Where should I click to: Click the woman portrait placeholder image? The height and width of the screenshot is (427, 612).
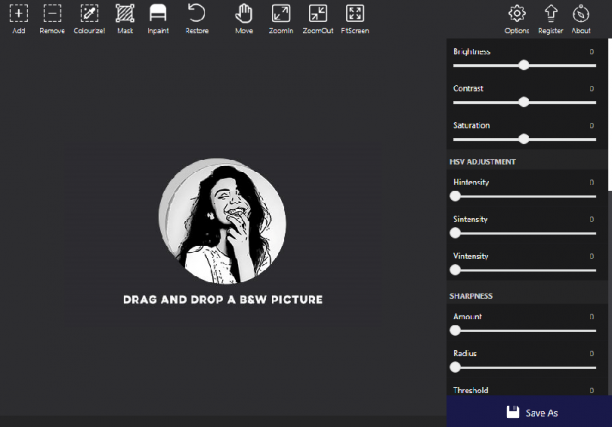tap(222, 221)
